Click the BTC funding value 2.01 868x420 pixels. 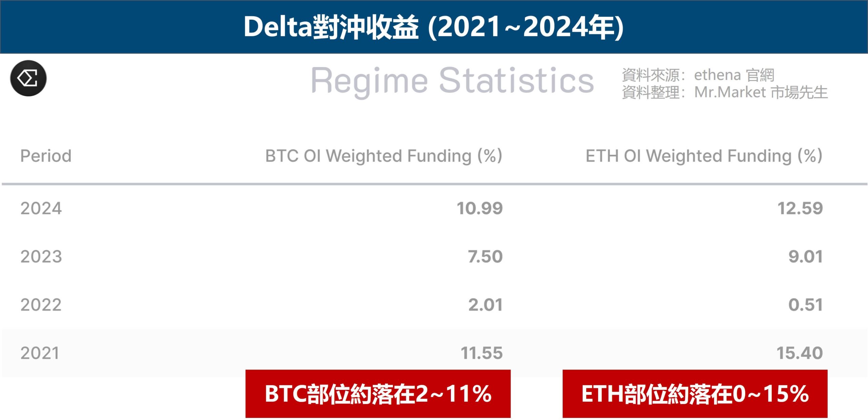[485, 304]
